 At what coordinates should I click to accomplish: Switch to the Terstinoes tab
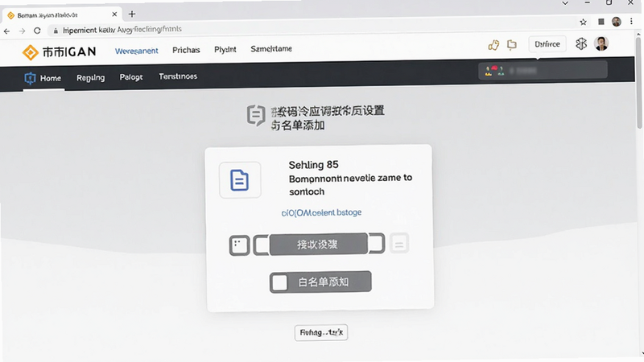coord(178,76)
